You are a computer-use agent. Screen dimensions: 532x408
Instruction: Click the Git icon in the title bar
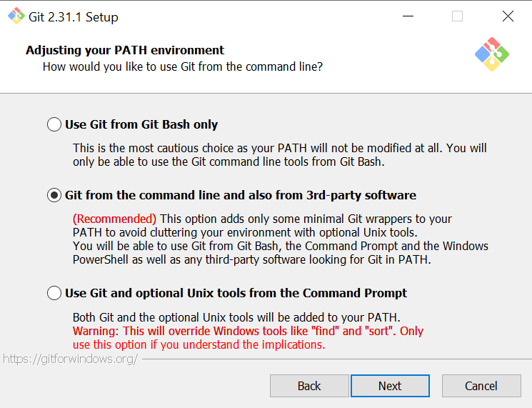(16, 16)
